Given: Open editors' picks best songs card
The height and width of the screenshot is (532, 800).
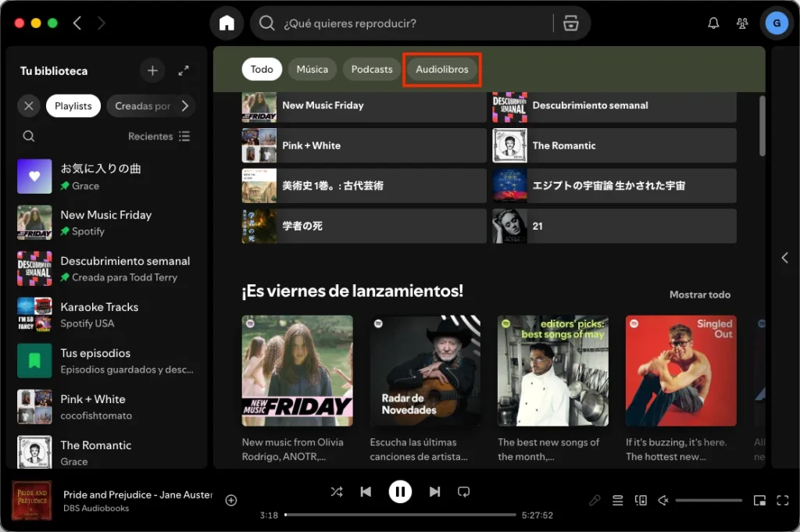Looking at the screenshot, I should tap(553, 370).
